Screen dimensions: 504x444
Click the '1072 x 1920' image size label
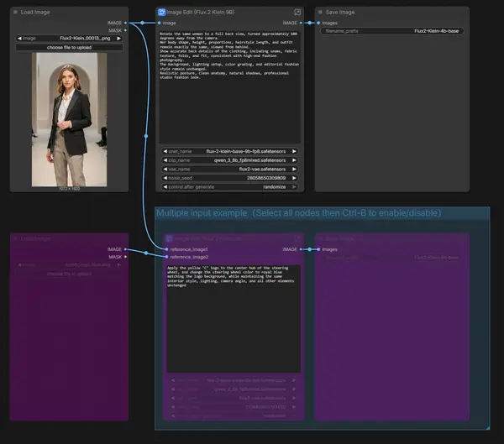coord(69,189)
